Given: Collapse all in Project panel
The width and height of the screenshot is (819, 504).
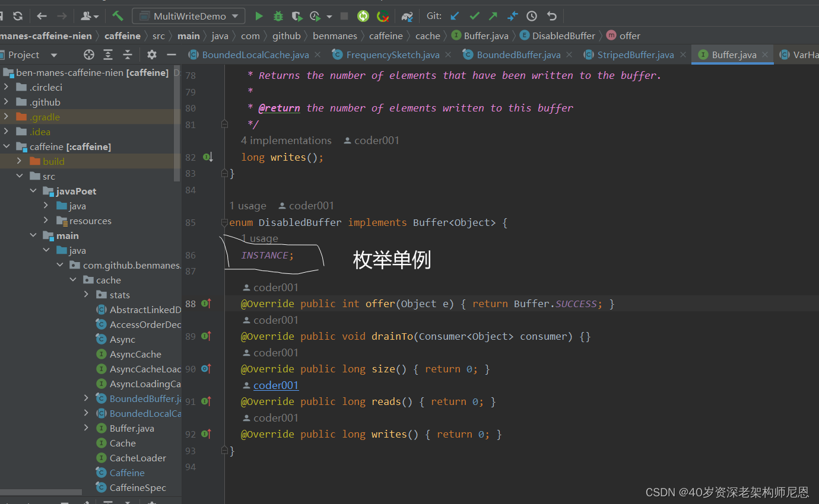Looking at the screenshot, I should (128, 55).
